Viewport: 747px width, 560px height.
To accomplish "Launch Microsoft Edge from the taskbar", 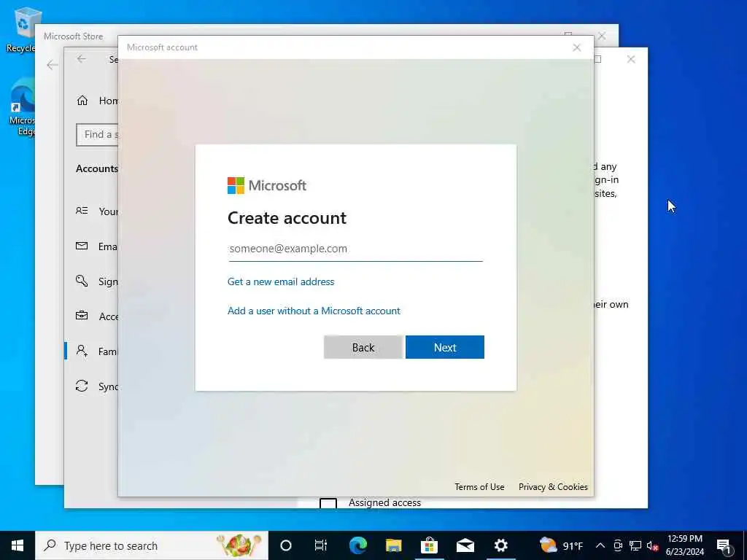I will click(x=357, y=545).
